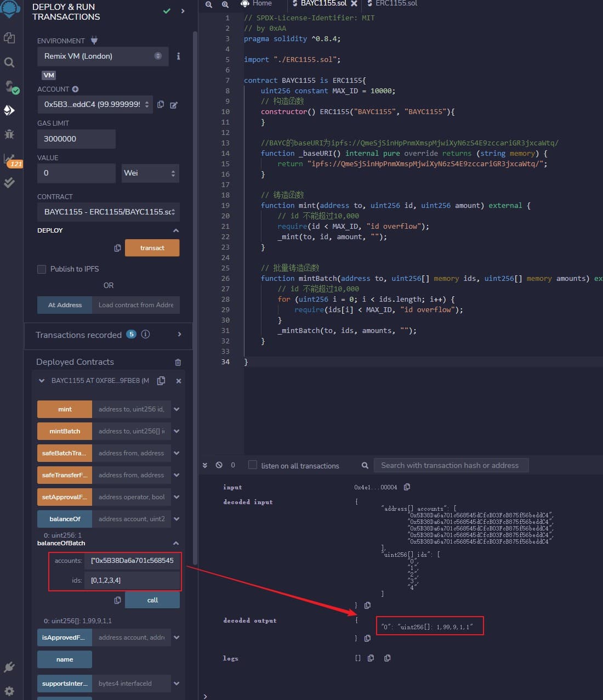The height and width of the screenshot is (700, 603).
Task: Open the Plugin manager icon
Action: point(9,667)
